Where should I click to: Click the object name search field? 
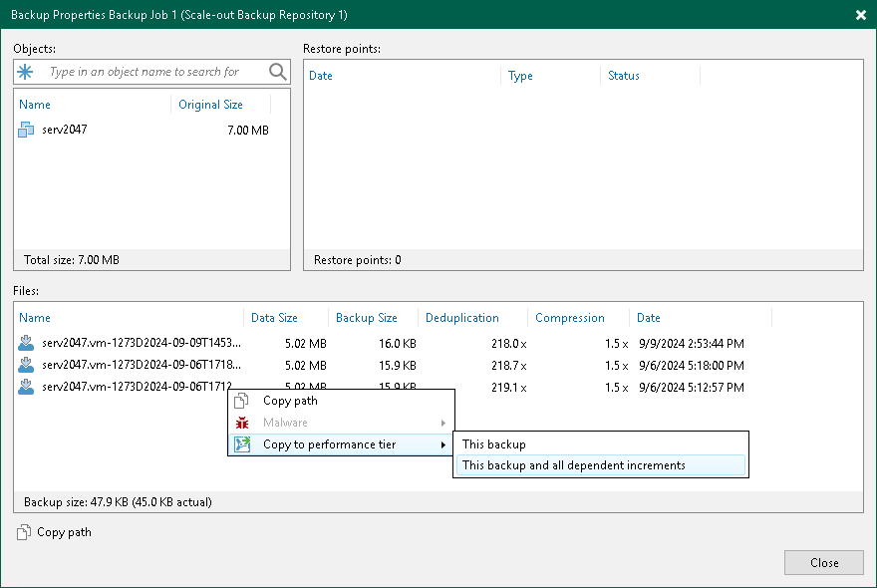[x=149, y=72]
